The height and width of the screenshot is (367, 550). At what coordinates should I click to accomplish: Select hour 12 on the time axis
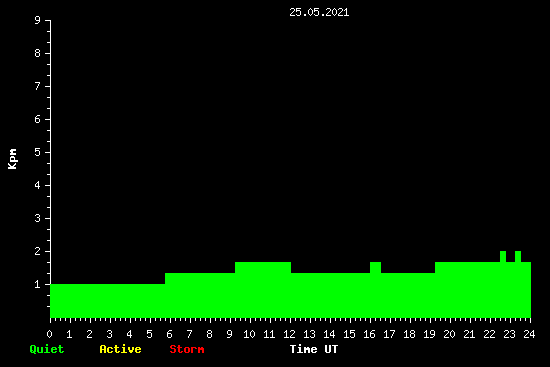[x=289, y=334]
